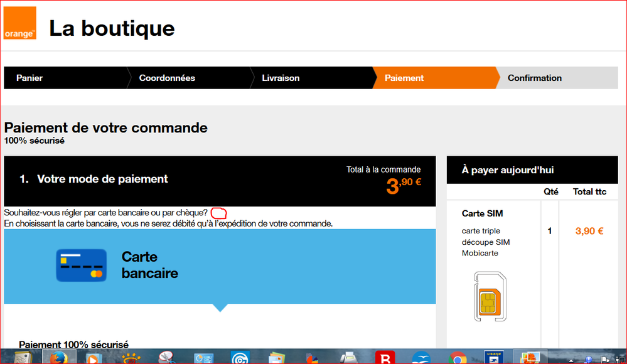Screen dimensions: 627x364
Task: Open Firefox from the taskbar
Action: click(x=60, y=358)
